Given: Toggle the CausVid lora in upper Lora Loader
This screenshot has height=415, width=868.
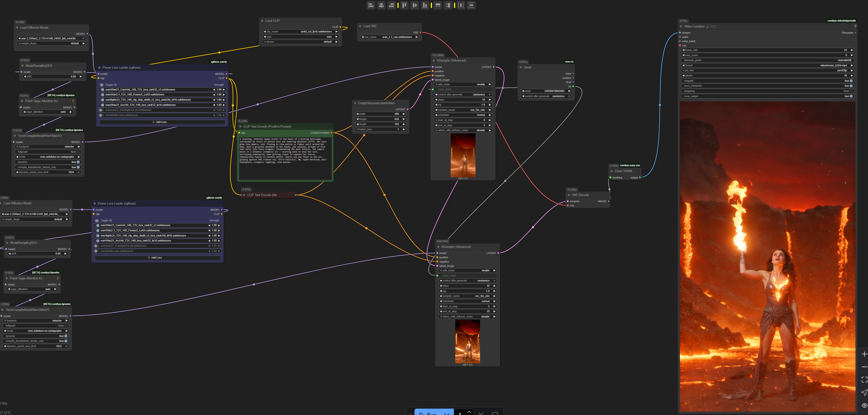Looking at the screenshot, I should coord(102,90).
